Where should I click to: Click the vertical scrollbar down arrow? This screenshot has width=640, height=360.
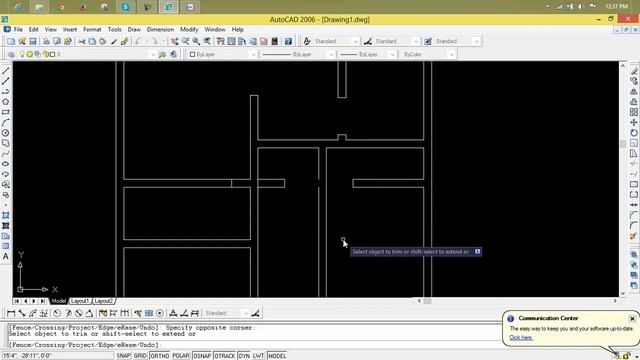[623, 293]
